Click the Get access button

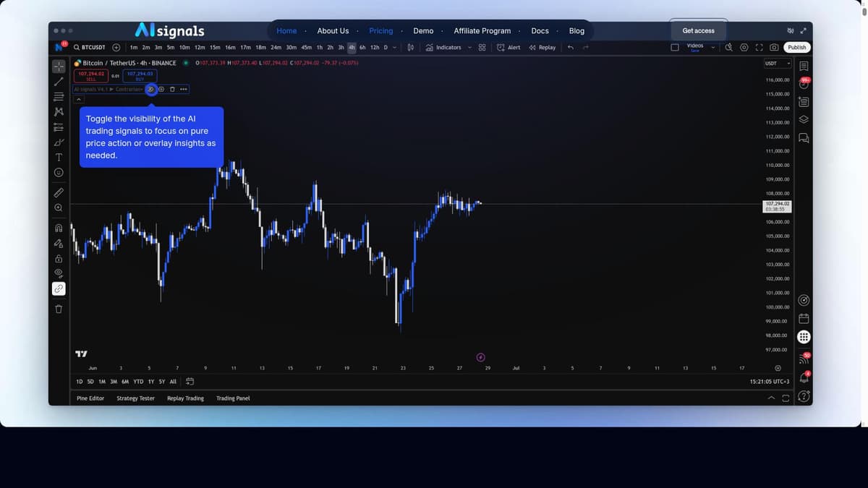click(x=698, y=30)
